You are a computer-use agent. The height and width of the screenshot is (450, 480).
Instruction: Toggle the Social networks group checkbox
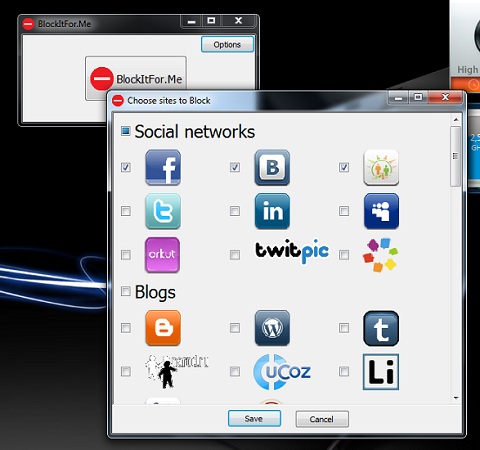pos(125,131)
